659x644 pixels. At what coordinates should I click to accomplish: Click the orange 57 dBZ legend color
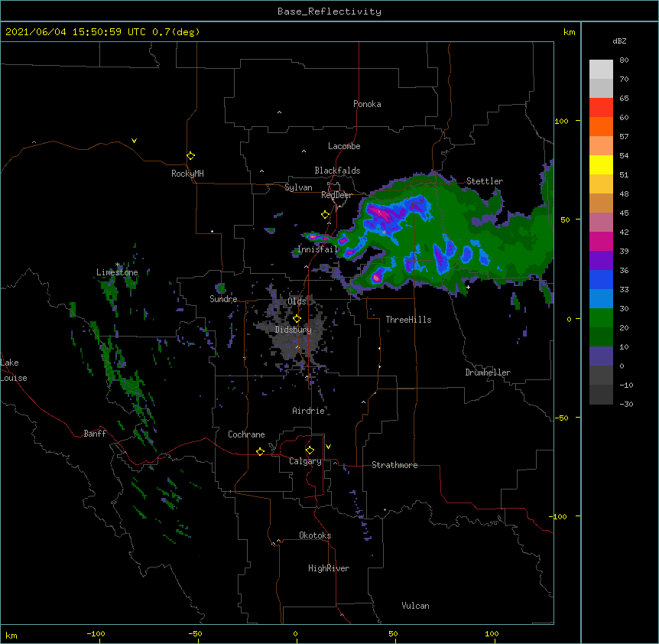(601, 126)
